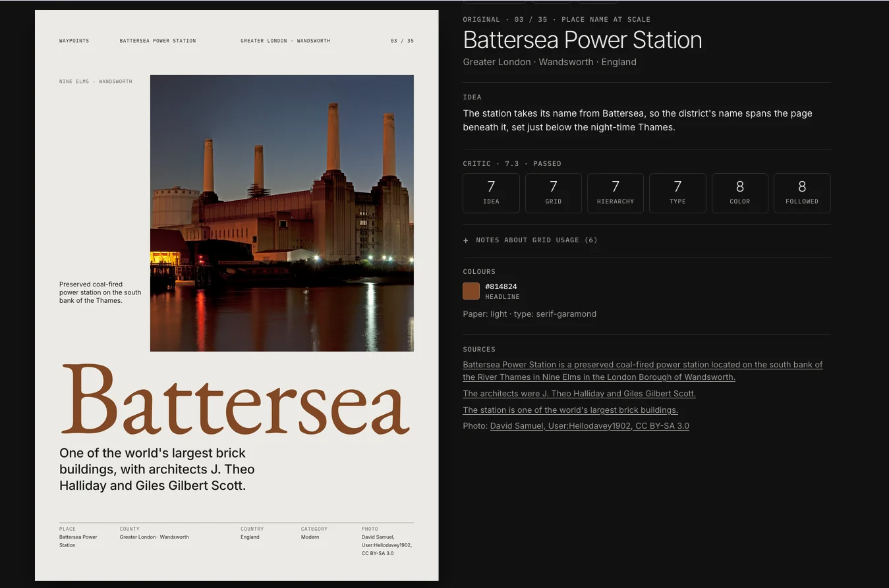Open the source link about world's largest brick buildings
This screenshot has width=889, height=588.
click(x=570, y=410)
